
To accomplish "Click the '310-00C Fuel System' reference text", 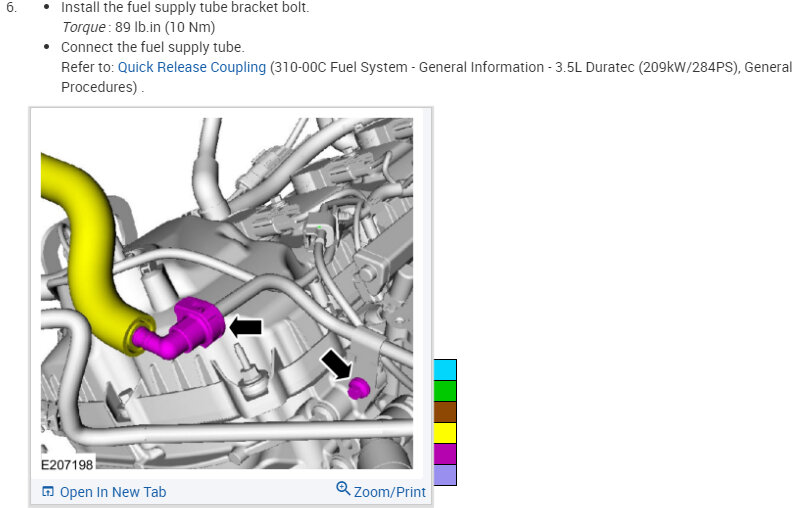I will [341, 67].
